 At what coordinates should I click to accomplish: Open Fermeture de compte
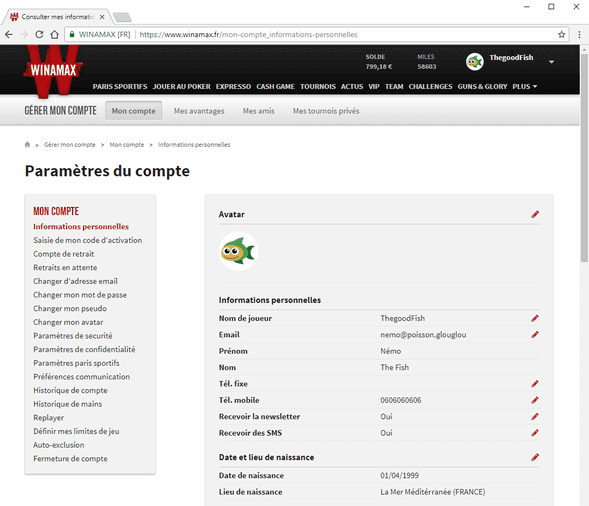coord(70,459)
